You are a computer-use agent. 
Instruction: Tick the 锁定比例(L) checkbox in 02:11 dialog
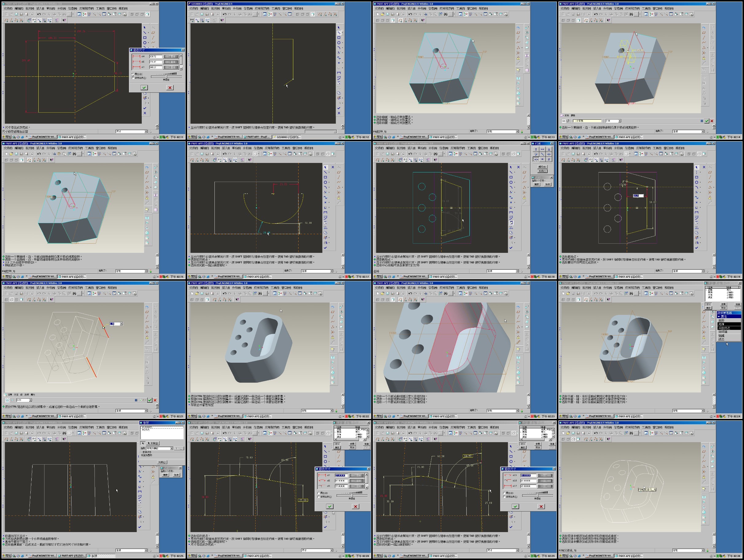pyautogui.click(x=133, y=78)
